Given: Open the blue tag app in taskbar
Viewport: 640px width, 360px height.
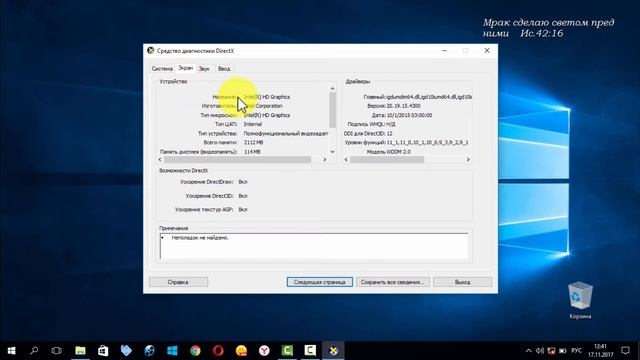Looking at the screenshot, I should (126, 350).
